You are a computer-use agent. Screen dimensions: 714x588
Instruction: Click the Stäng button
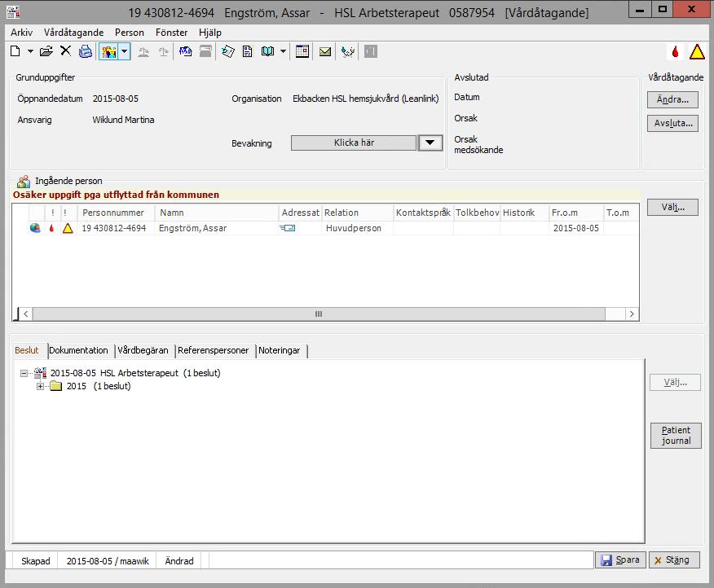[674, 559]
